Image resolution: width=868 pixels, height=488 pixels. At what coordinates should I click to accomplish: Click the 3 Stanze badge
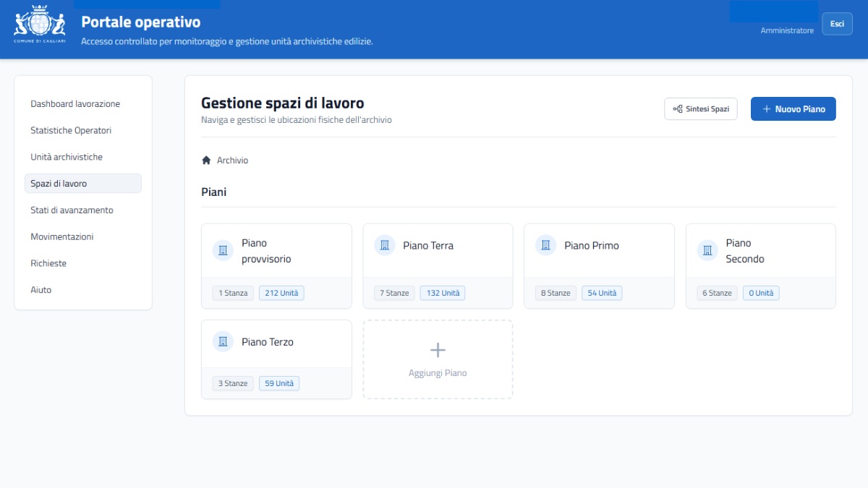coord(233,383)
